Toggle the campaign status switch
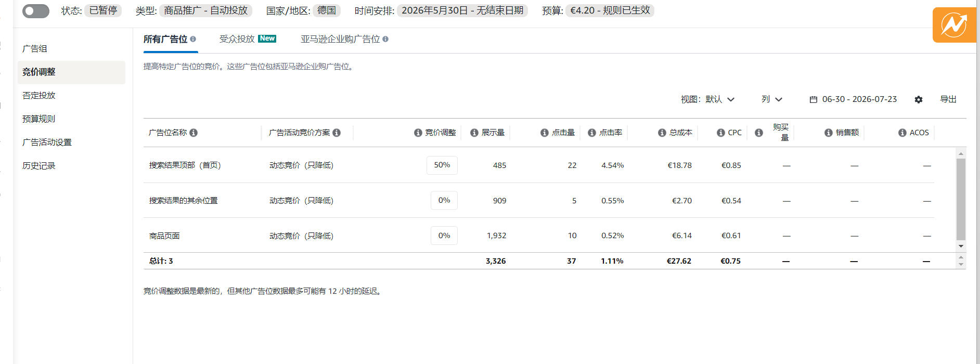980x364 pixels. click(x=36, y=11)
